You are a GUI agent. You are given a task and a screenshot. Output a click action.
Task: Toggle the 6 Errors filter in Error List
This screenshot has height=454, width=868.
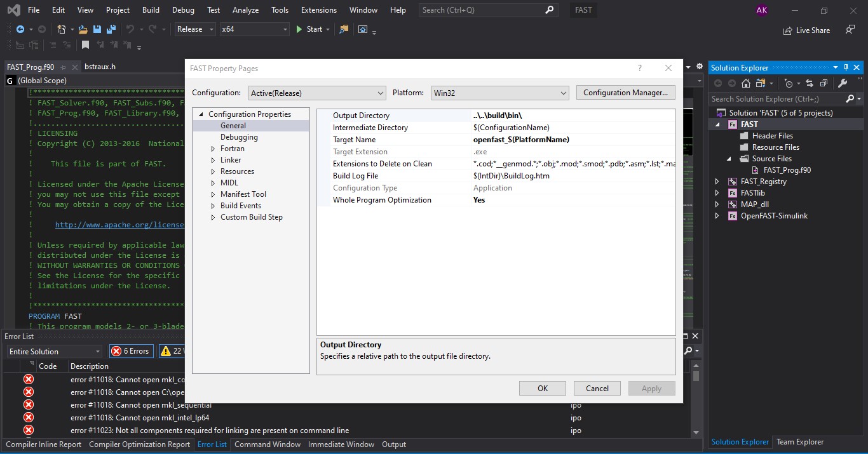pyautogui.click(x=131, y=351)
